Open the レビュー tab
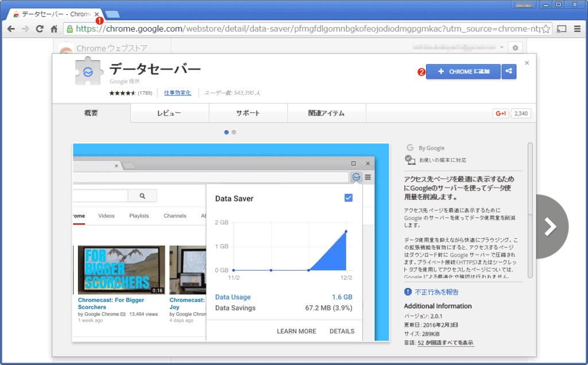This screenshot has height=365, width=588. pos(169,113)
